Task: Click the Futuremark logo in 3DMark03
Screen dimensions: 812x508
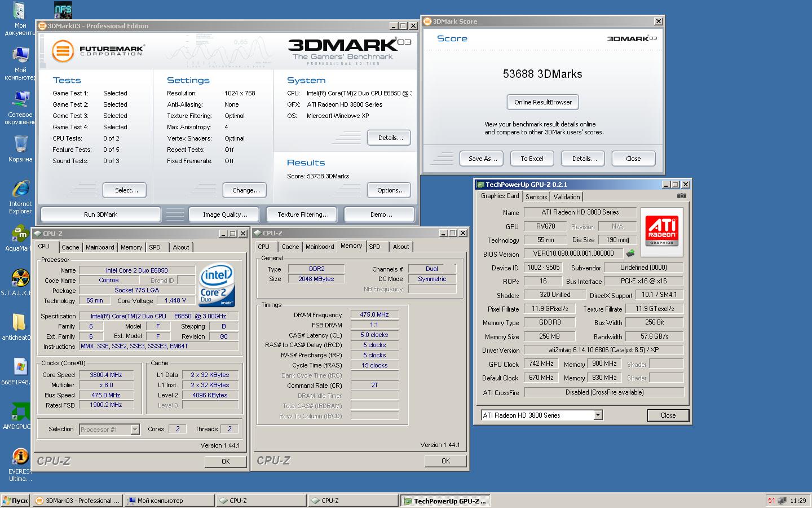Action: click(x=98, y=50)
